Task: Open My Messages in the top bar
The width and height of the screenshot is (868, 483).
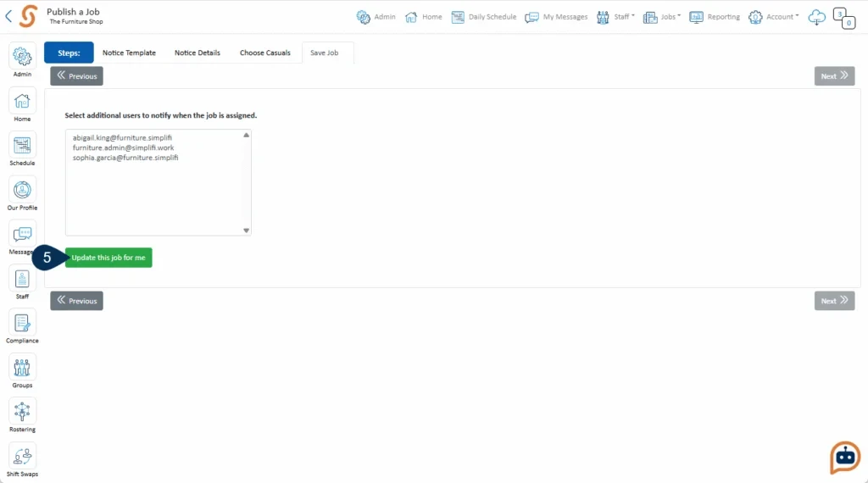Action: pyautogui.click(x=556, y=17)
